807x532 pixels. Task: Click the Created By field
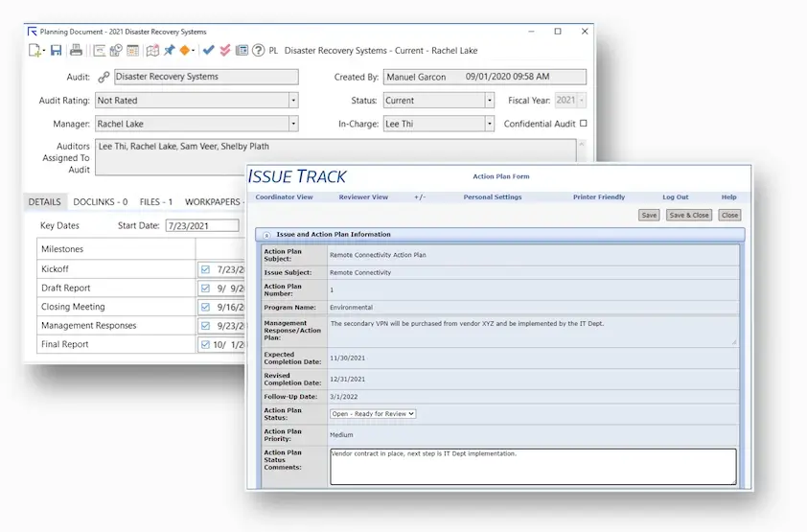(485, 77)
